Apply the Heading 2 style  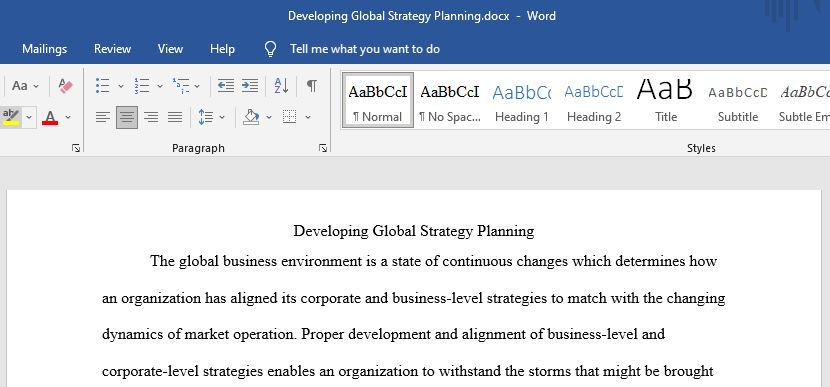[594, 101]
